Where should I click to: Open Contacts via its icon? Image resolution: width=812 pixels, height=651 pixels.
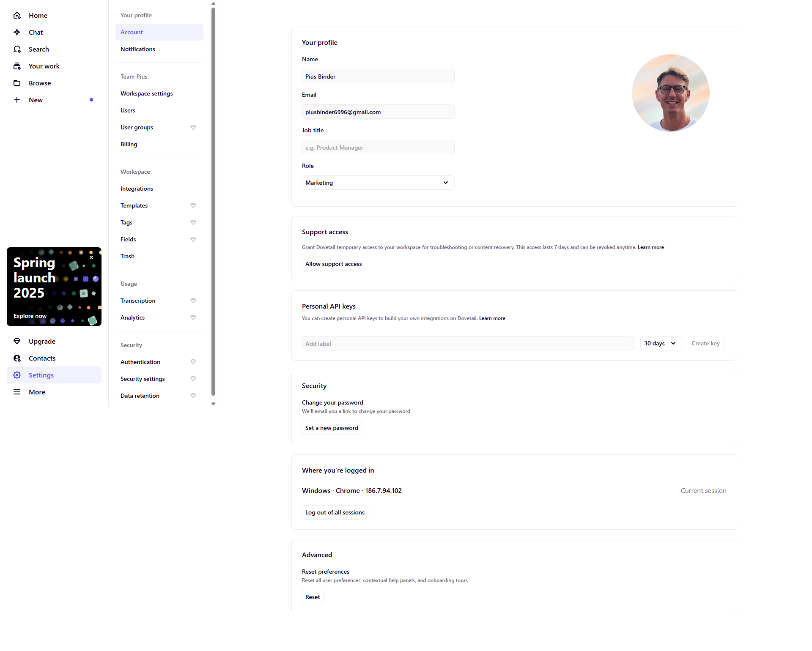point(17,358)
